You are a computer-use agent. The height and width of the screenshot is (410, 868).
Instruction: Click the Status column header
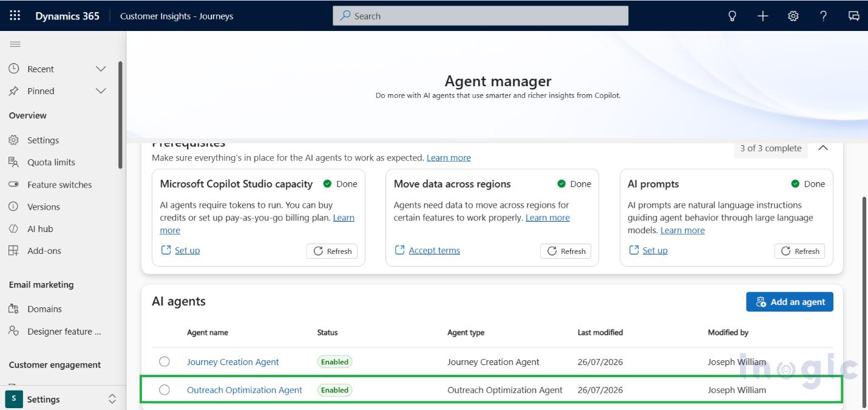(x=327, y=332)
